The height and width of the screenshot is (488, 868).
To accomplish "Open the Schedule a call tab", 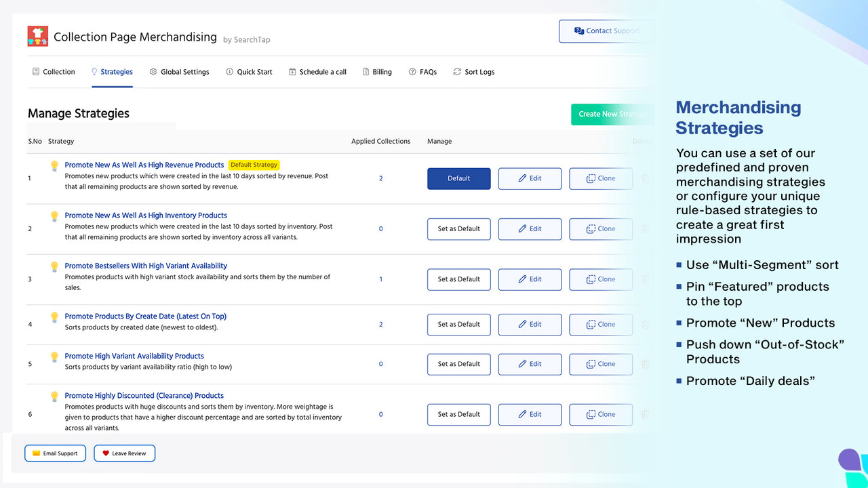I will 317,72.
